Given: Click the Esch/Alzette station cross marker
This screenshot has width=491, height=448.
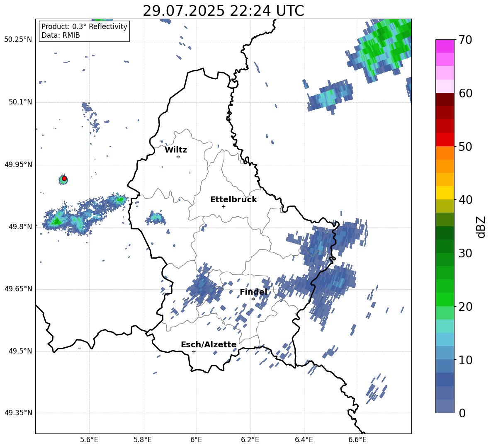Looking at the screenshot, I should pos(194,351).
